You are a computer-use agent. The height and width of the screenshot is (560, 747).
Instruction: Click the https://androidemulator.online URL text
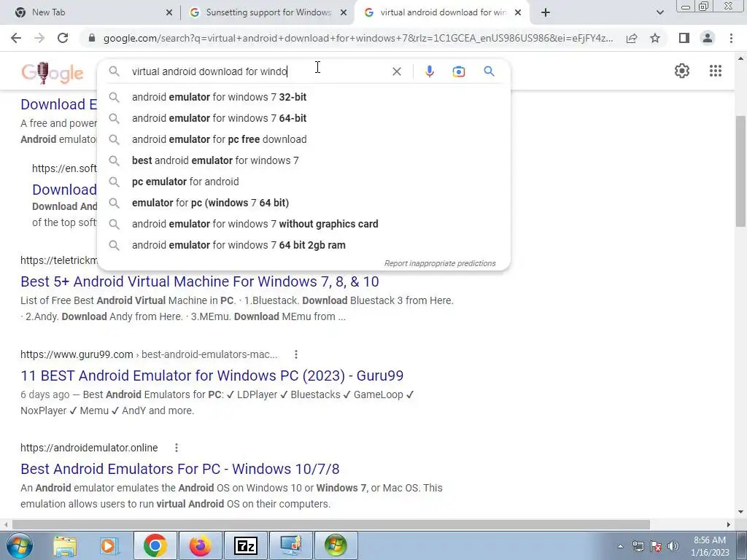pos(89,448)
